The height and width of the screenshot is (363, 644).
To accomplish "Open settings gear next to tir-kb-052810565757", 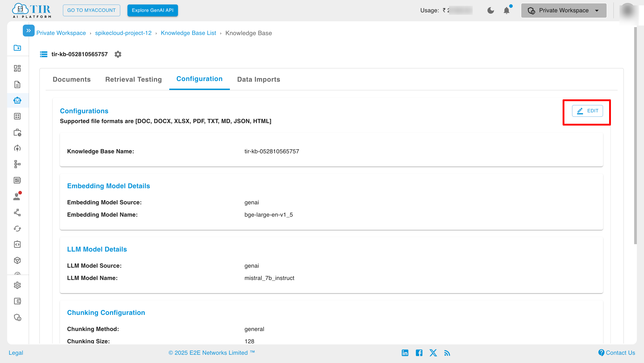I will click(x=118, y=54).
